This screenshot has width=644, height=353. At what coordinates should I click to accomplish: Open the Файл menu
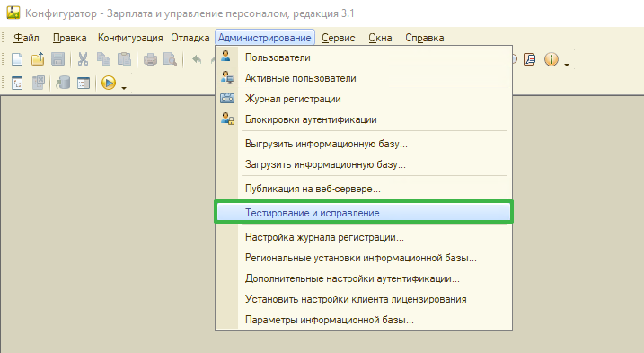click(x=26, y=38)
